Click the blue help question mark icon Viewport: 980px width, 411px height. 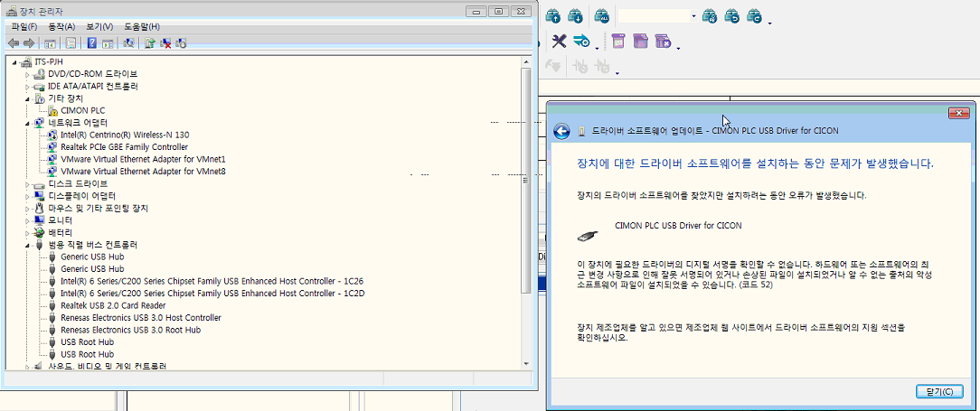[92, 43]
